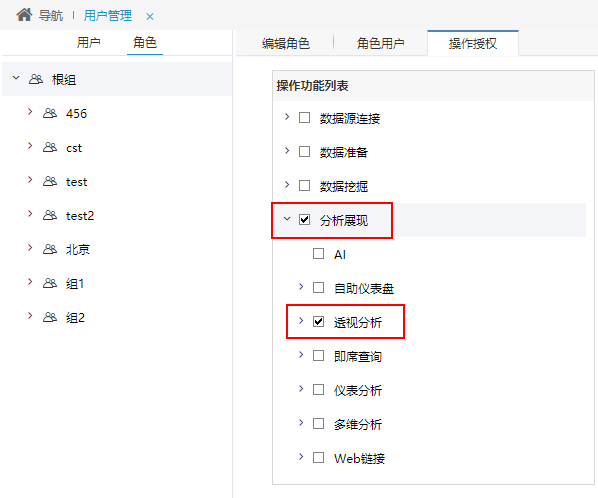The height and width of the screenshot is (498, 598).
Task: Click the group icon beside test2
Action: point(50,215)
